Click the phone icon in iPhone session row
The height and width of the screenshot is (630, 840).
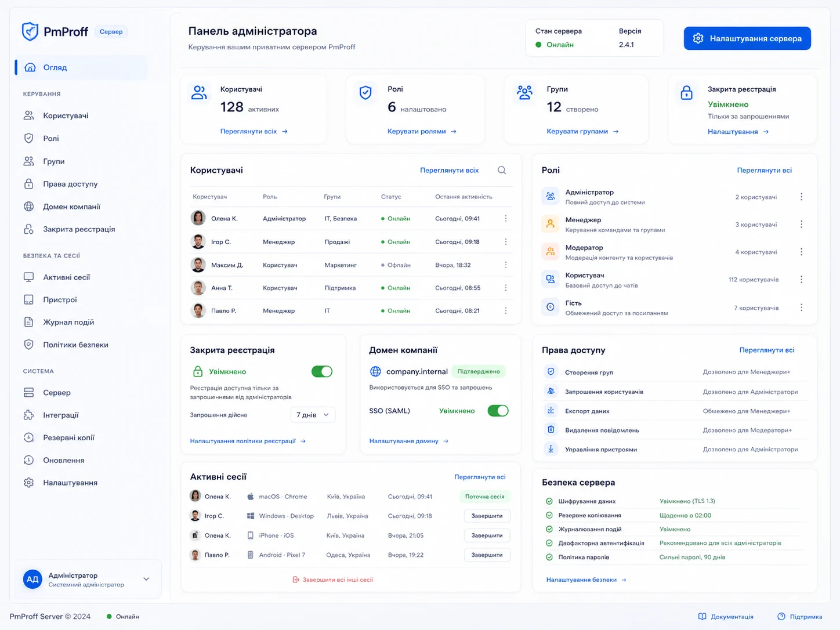coord(251,535)
